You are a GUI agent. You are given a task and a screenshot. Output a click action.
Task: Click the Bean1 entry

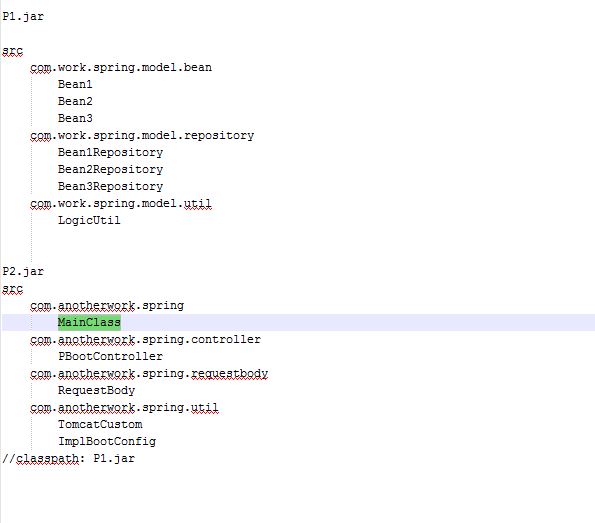click(75, 84)
